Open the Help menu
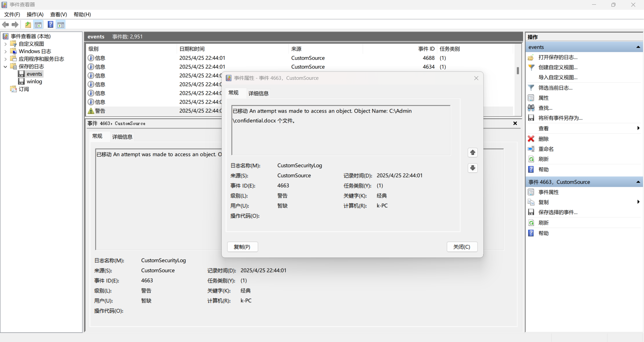The height and width of the screenshot is (342, 644). tap(82, 14)
